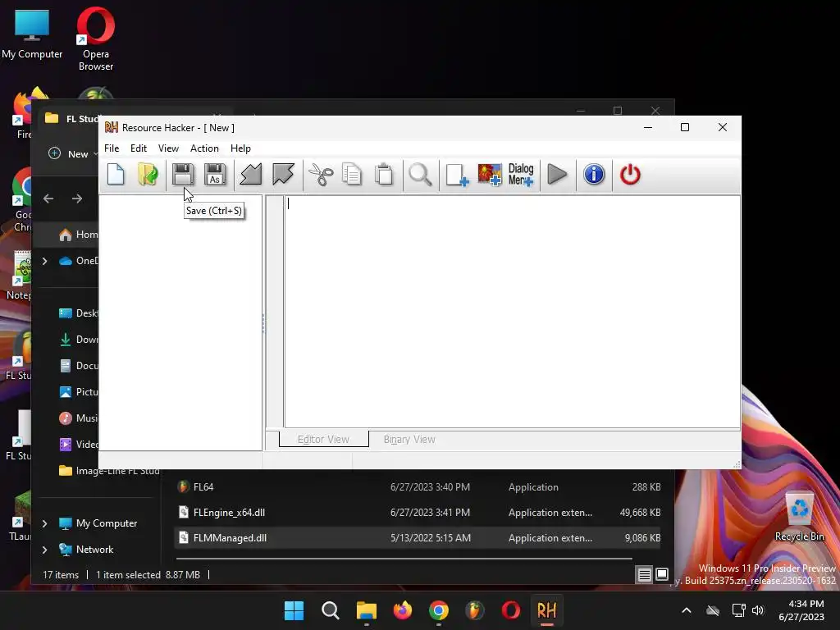The height and width of the screenshot is (630, 840).
Task: Click the horizontal scrollbar in Explorer file list
Action: tap(404, 559)
